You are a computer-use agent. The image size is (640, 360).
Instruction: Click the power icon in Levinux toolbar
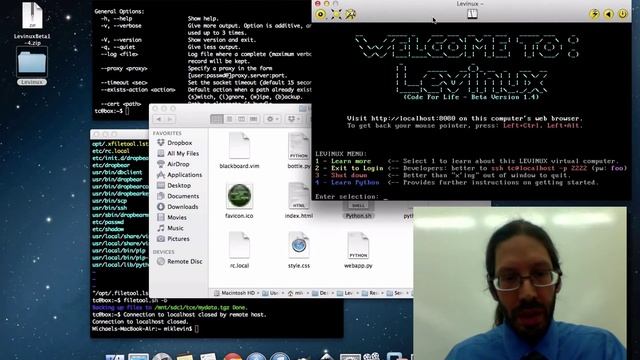(x=622, y=14)
